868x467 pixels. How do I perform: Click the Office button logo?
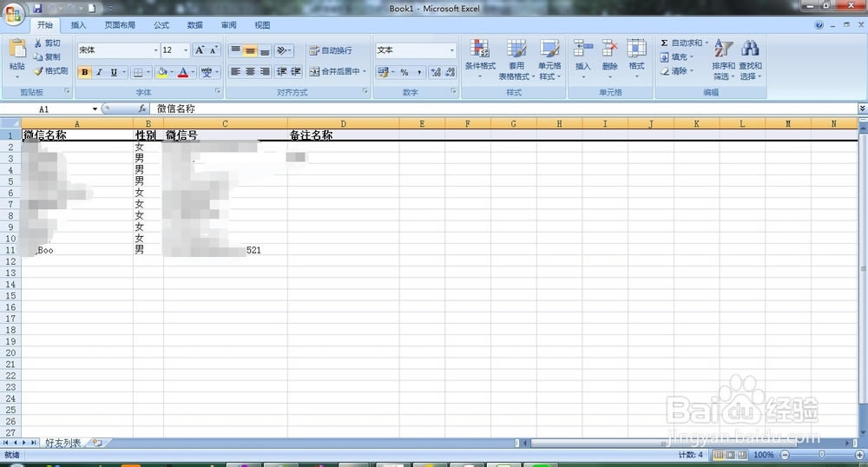13,13
